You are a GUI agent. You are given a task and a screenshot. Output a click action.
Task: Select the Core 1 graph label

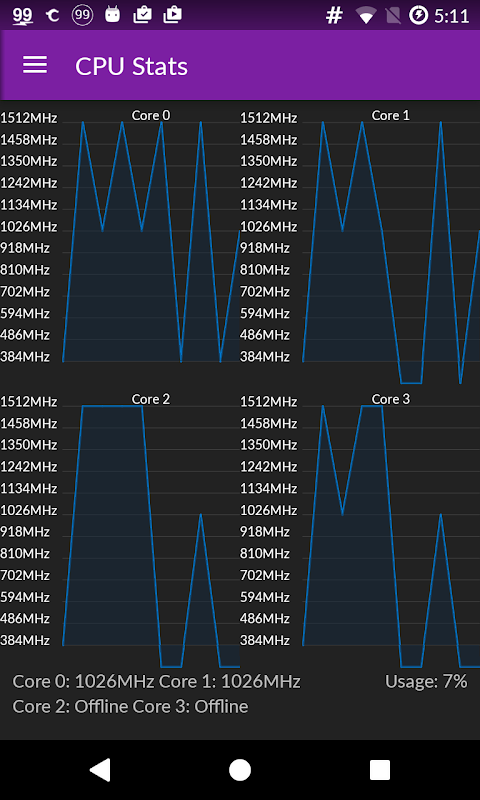pos(391,115)
